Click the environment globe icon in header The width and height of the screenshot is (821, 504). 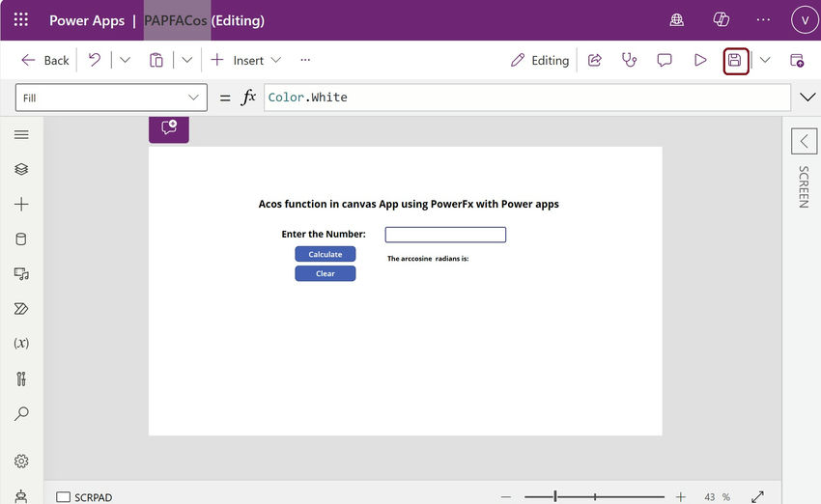[676, 20]
